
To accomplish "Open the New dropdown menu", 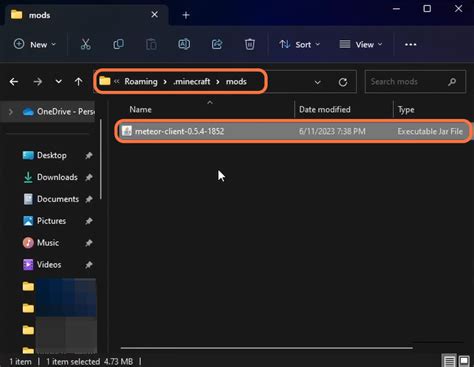I will point(35,44).
